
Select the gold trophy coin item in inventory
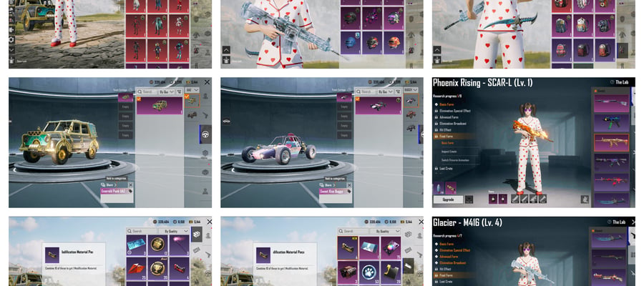click(157, 267)
